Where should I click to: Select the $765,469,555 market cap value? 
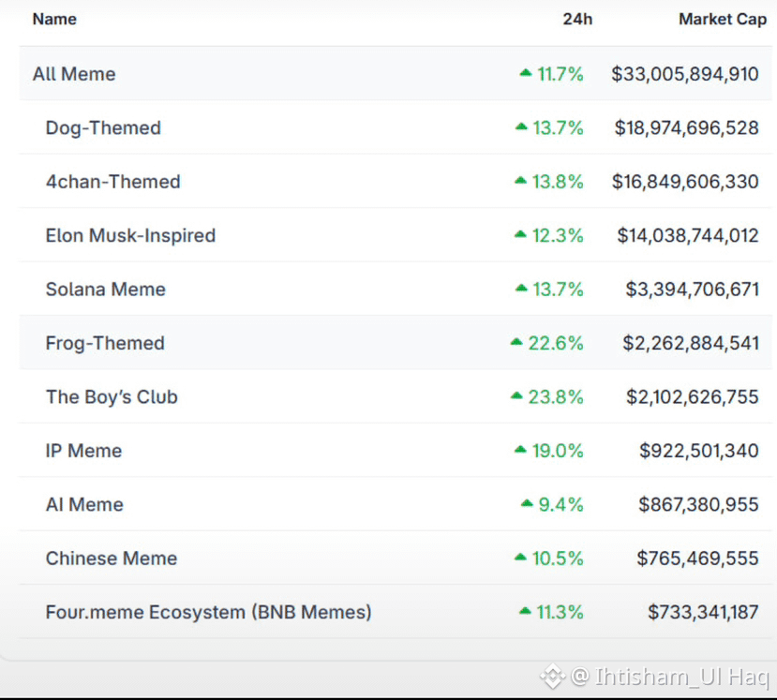click(x=697, y=559)
